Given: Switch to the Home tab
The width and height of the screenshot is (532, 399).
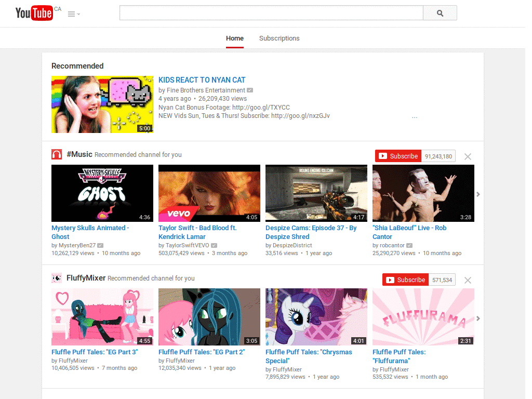Looking at the screenshot, I should 235,38.
